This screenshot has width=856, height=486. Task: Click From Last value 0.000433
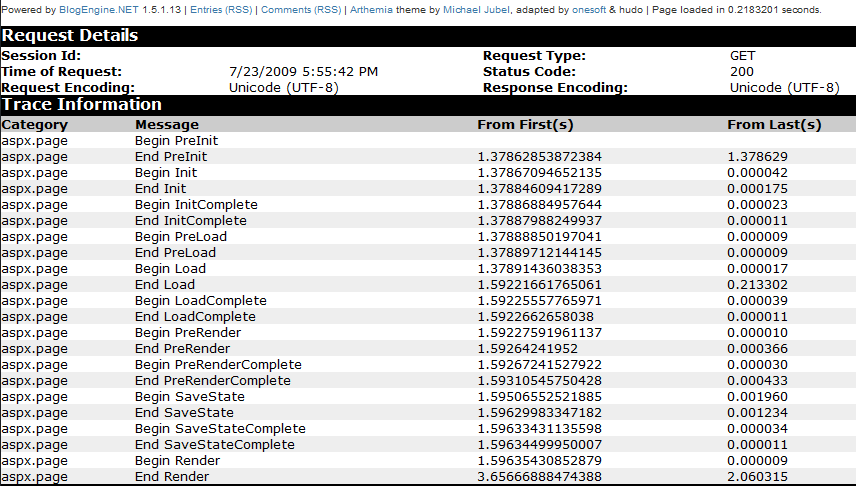tap(757, 381)
